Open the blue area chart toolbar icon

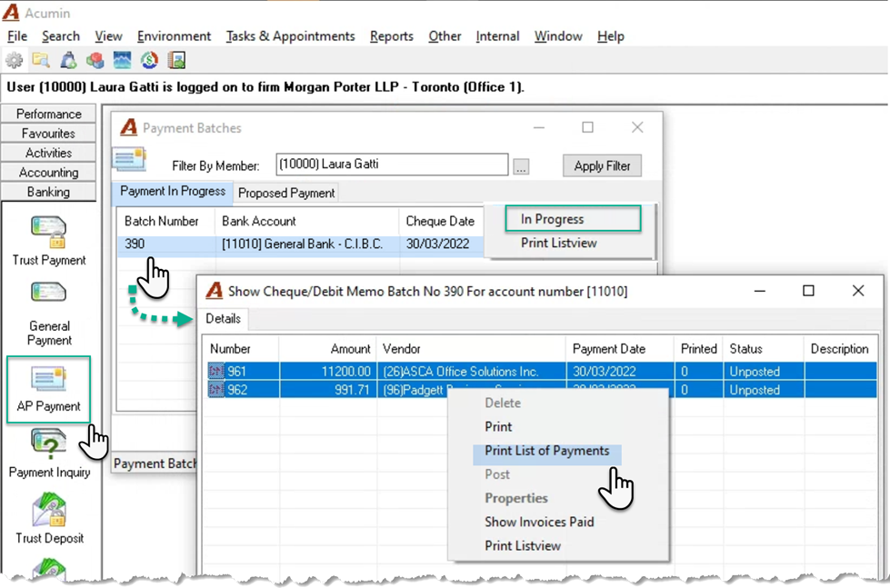(x=122, y=60)
